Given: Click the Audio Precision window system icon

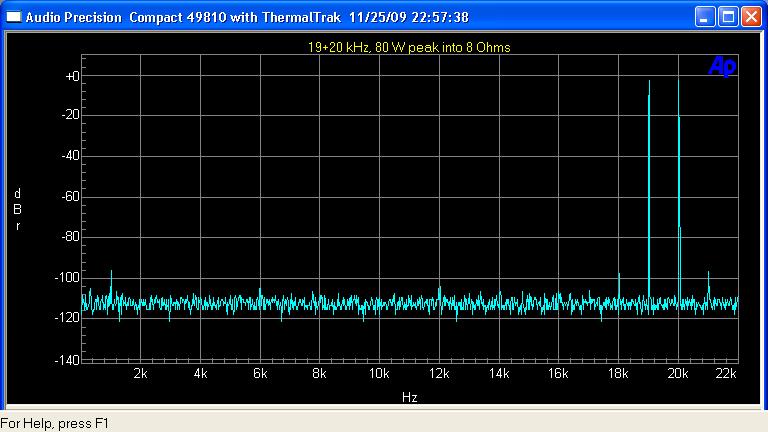Looking at the screenshot, I should point(13,17).
